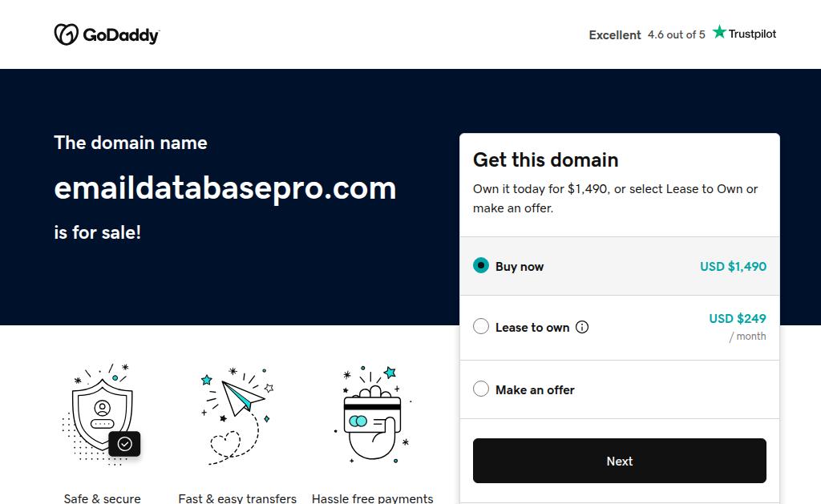Select the Lease to own radio option
The height and width of the screenshot is (504, 821).
tap(481, 327)
